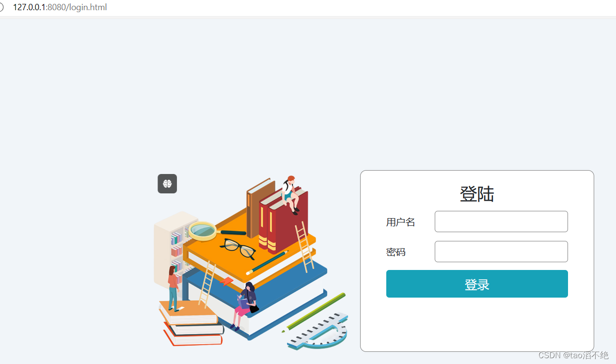Click the brain icon above the illustration

pyautogui.click(x=167, y=184)
